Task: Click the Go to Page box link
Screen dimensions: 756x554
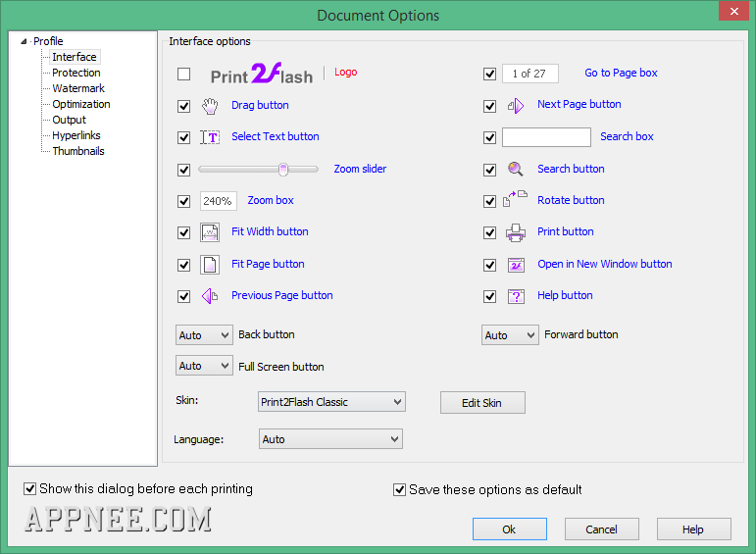Action: [x=621, y=73]
